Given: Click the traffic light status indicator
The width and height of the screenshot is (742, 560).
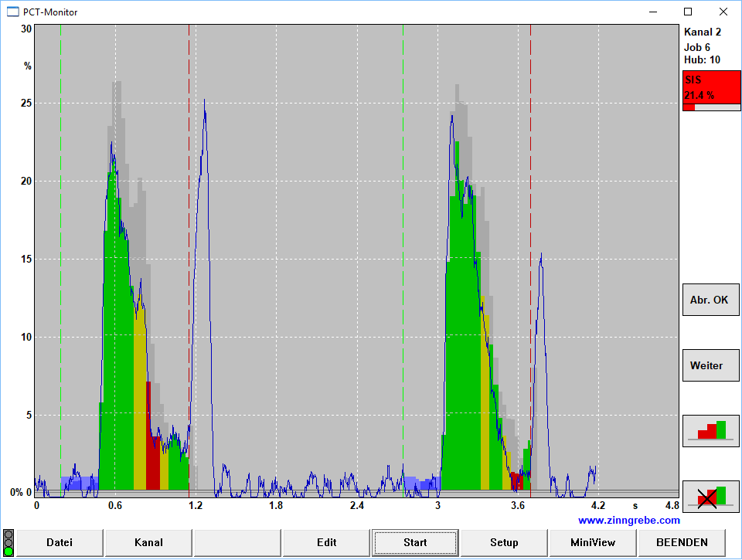Looking at the screenshot, I should point(9,543).
